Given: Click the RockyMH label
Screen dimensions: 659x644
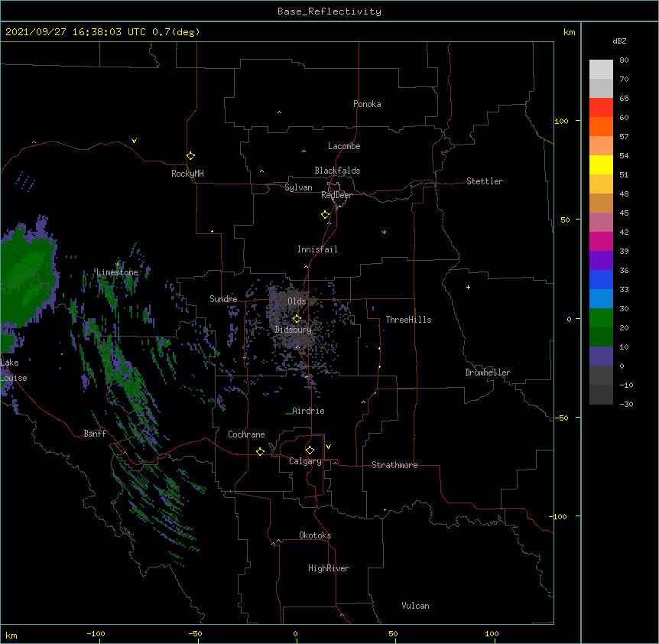Looking at the screenshot, I should 187,174.
